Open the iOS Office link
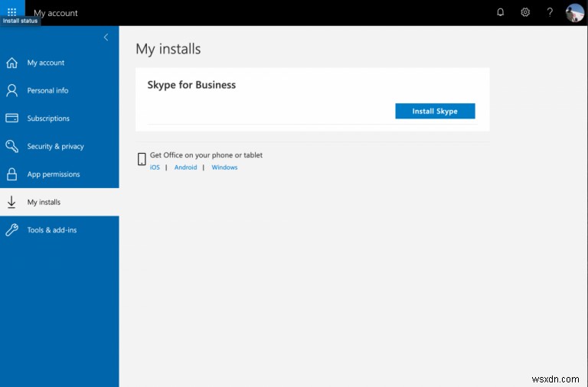588x387 pixels. 155,167
